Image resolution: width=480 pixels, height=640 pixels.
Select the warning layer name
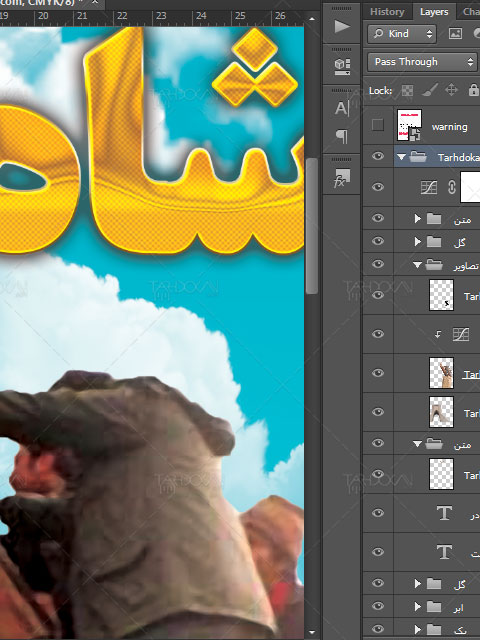pyautogui.click(x=449, y=127)
